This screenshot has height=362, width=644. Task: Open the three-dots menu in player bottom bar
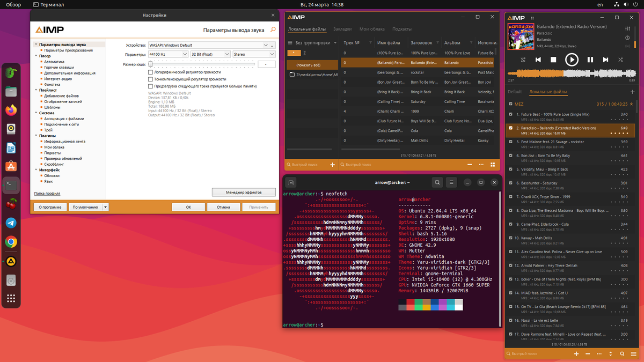(x=599, y=354)
